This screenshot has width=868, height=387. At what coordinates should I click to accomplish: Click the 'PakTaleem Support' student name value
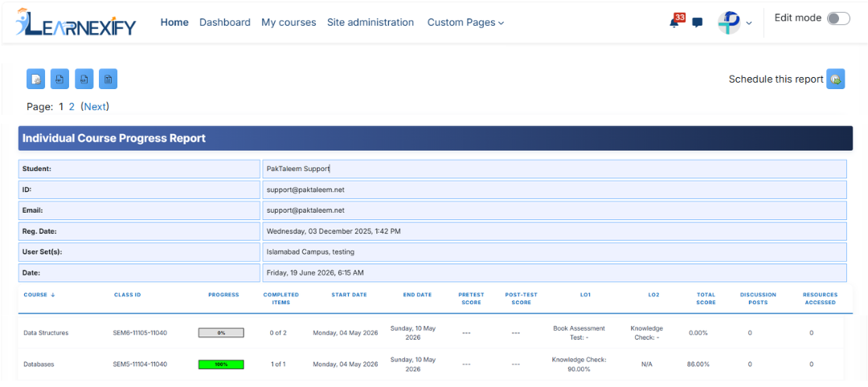tap(298, 169)
